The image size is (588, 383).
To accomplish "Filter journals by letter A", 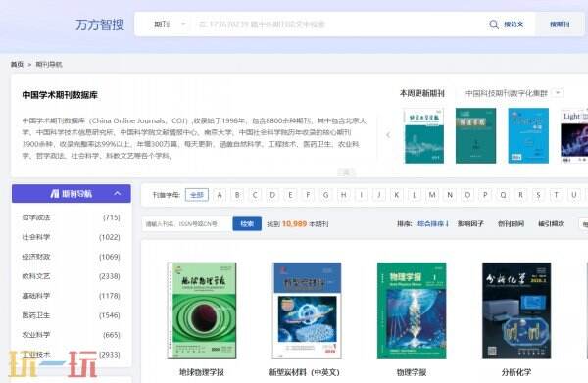I will point(220,195).
